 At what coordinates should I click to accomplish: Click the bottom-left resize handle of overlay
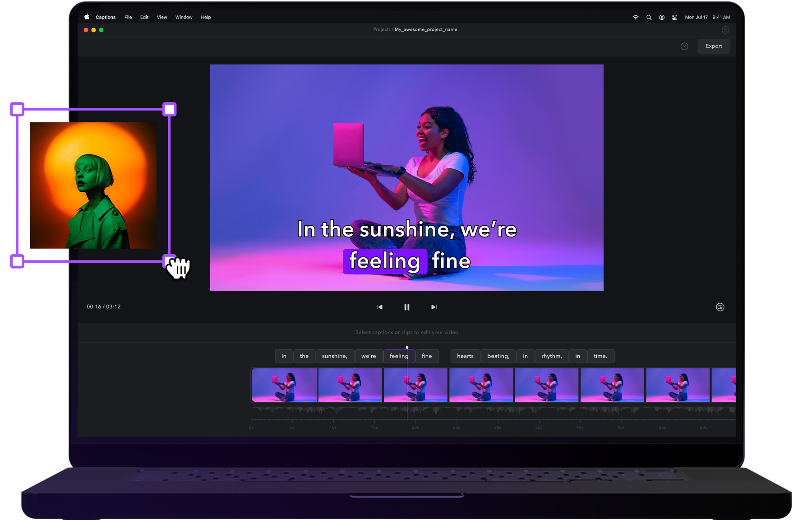17,261
